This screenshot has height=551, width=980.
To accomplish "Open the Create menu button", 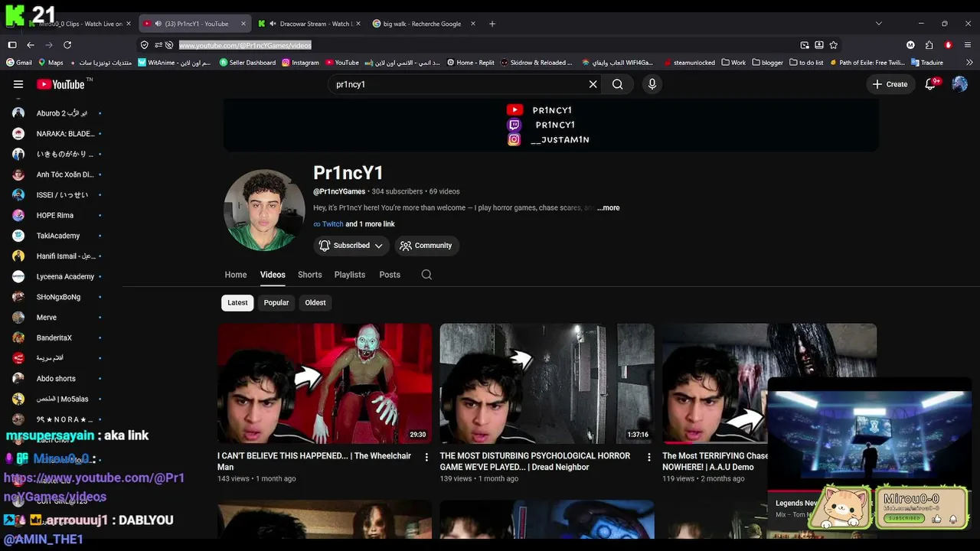I will (x=890, y=84).
